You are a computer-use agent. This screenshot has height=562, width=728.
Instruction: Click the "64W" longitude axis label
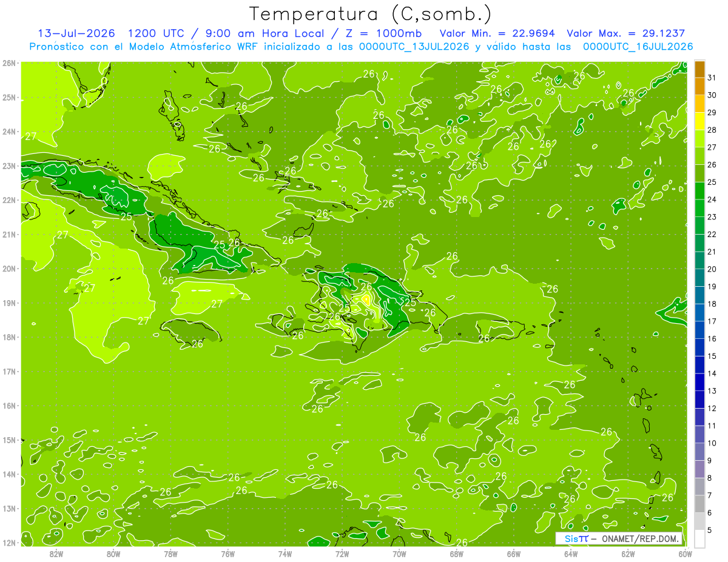click(x=571, y=554)
